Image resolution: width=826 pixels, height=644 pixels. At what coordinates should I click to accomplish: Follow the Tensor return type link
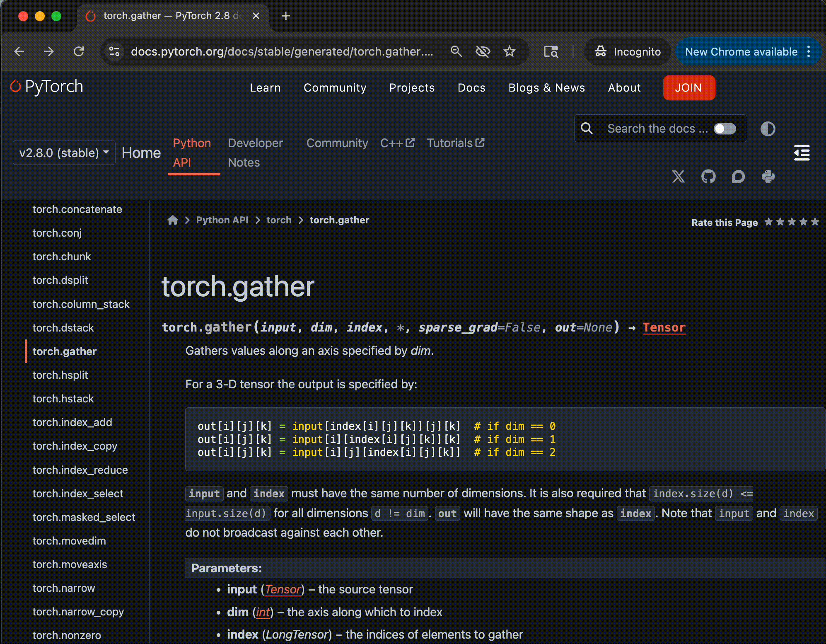coord(664,327)
